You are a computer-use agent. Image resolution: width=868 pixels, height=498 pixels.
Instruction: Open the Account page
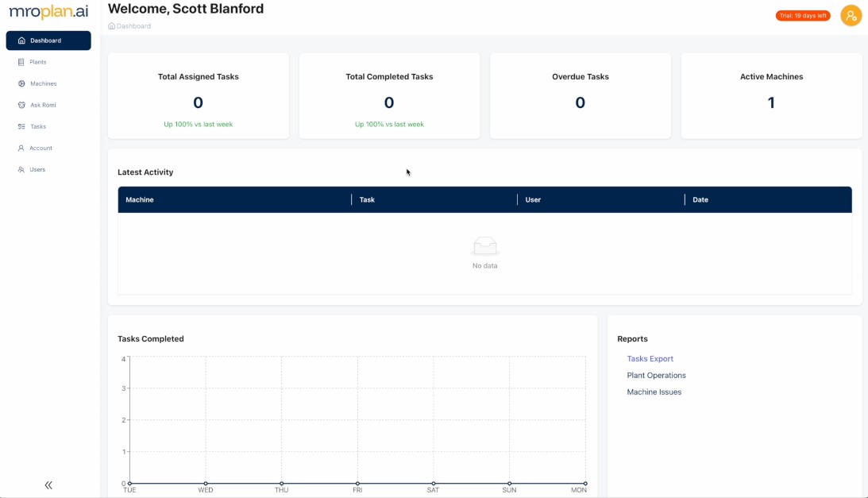(48, 148)
